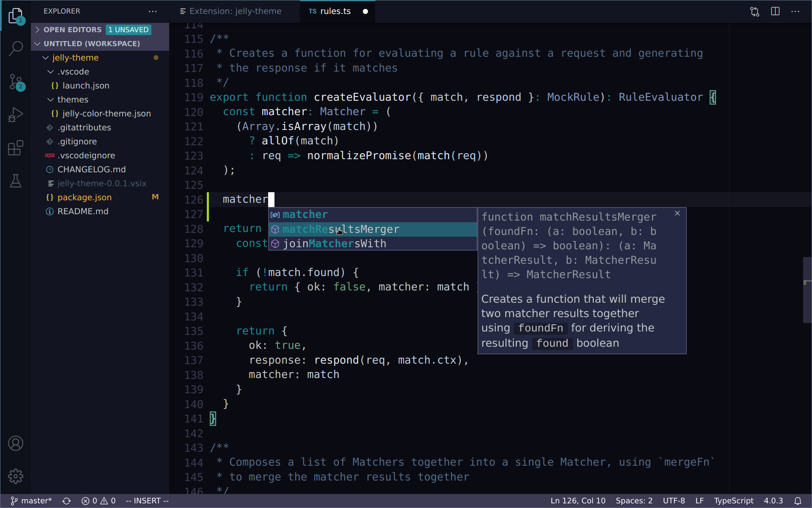Collapse the Untitled (Workspace) section
The image size is (812, 508).
[x=100, y=44]
